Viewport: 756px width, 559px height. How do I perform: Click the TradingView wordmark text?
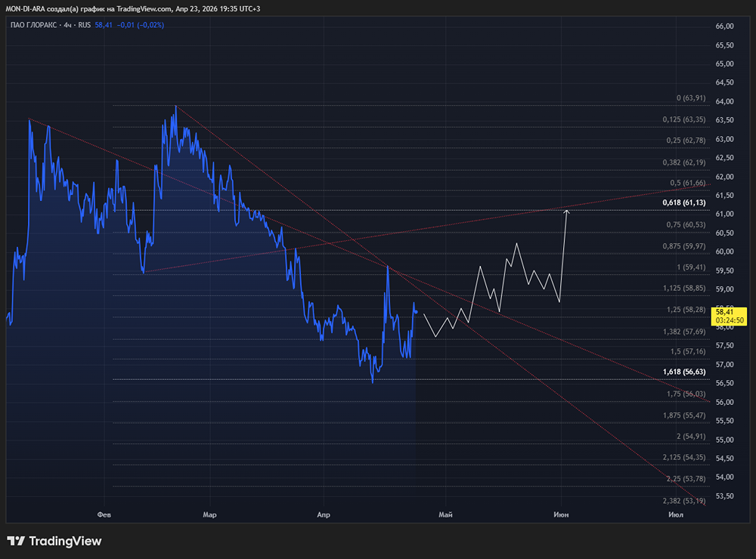(x=65, y=541)
